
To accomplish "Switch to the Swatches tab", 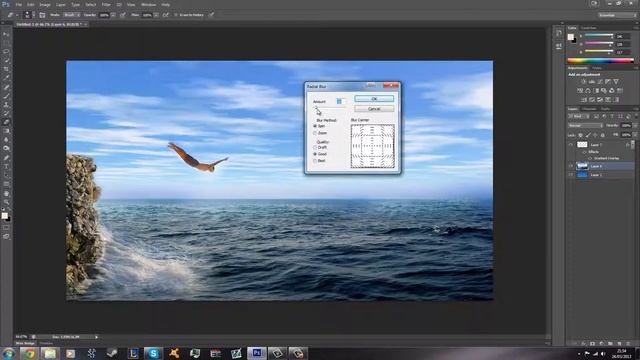I will point(589,28).
